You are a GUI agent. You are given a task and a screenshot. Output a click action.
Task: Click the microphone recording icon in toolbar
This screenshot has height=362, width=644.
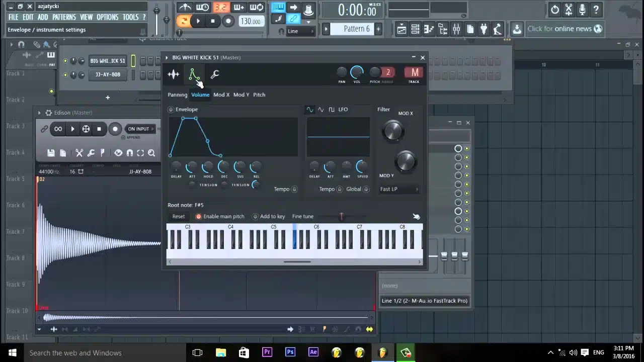[x=582, y=9]
